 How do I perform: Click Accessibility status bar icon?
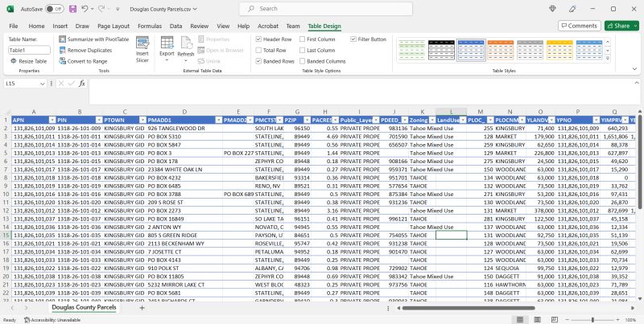[27, 320]
